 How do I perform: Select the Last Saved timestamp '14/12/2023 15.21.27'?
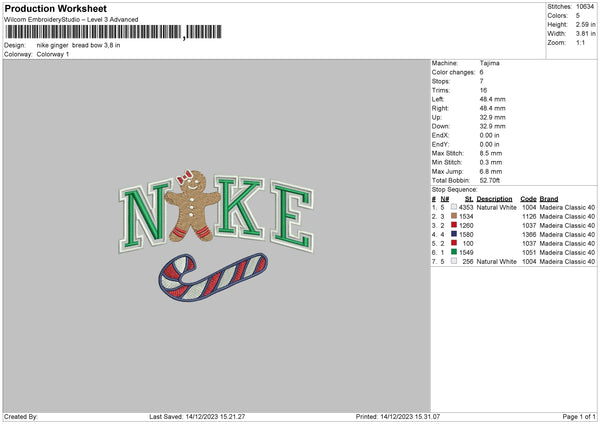point(215,417)
